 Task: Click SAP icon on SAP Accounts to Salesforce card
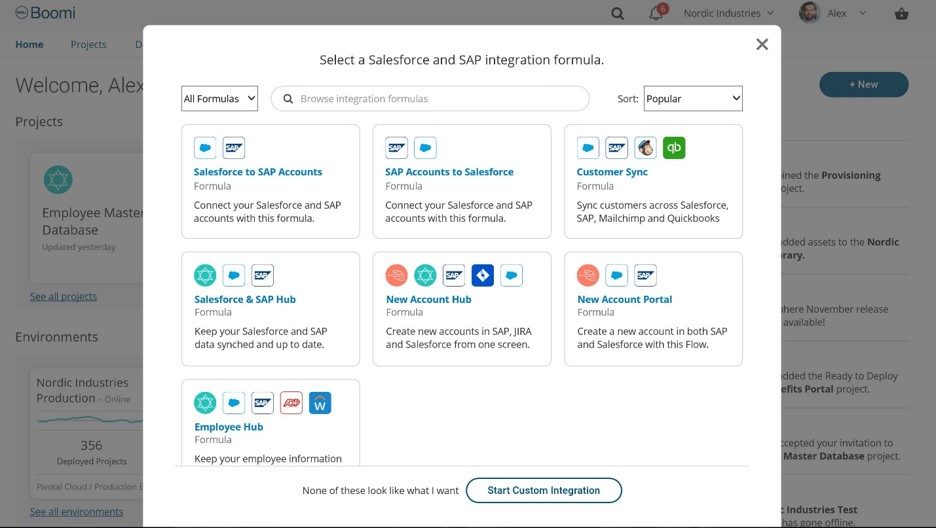(x=396, y=148)
